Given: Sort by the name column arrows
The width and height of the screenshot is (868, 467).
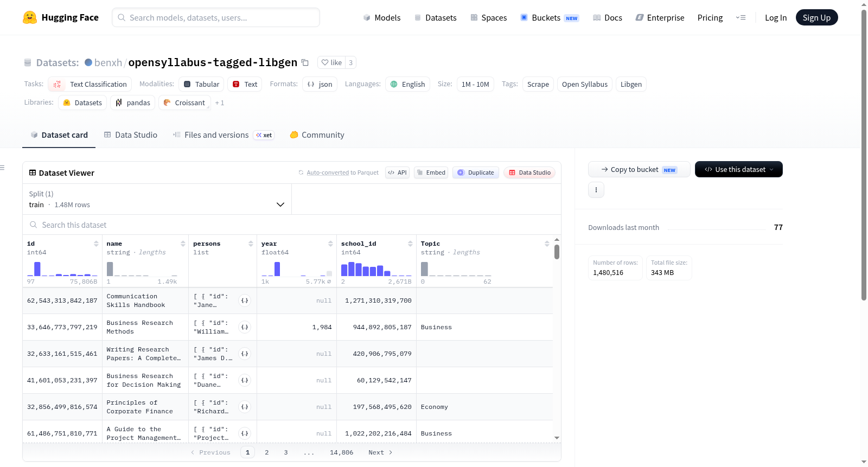Looking at the screenshot, I should (x=183, y=244).
